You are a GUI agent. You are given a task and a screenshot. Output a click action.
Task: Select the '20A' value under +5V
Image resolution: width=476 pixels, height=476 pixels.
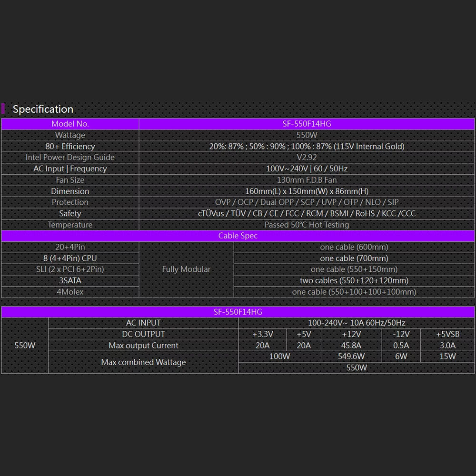(x=304, y=346)
